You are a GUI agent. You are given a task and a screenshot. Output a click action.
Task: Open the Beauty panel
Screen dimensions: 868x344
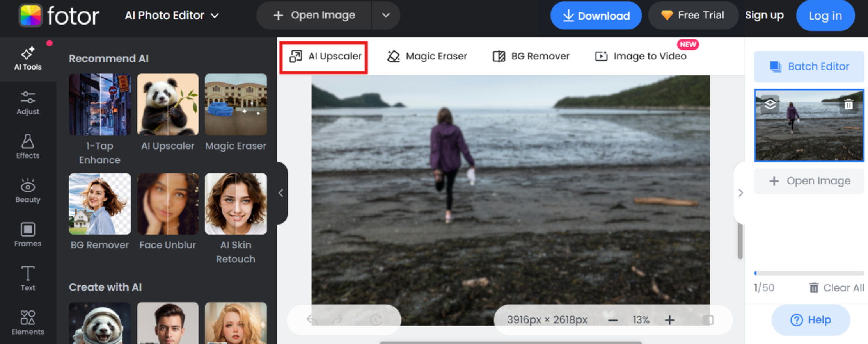point(28,191)
